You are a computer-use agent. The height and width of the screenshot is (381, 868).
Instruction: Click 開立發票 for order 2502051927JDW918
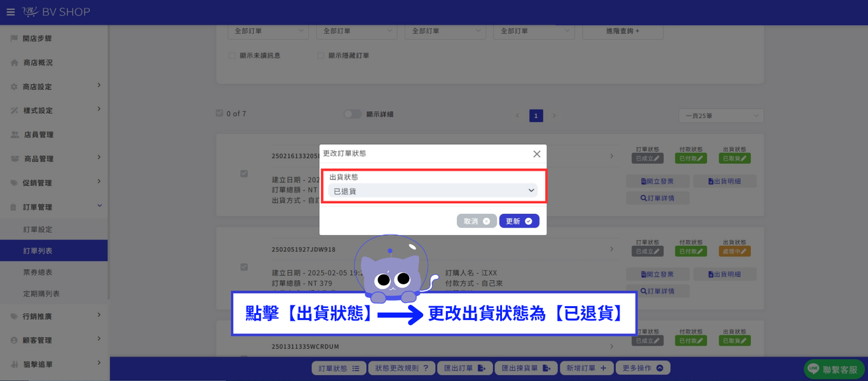click(x=657, y=274)
